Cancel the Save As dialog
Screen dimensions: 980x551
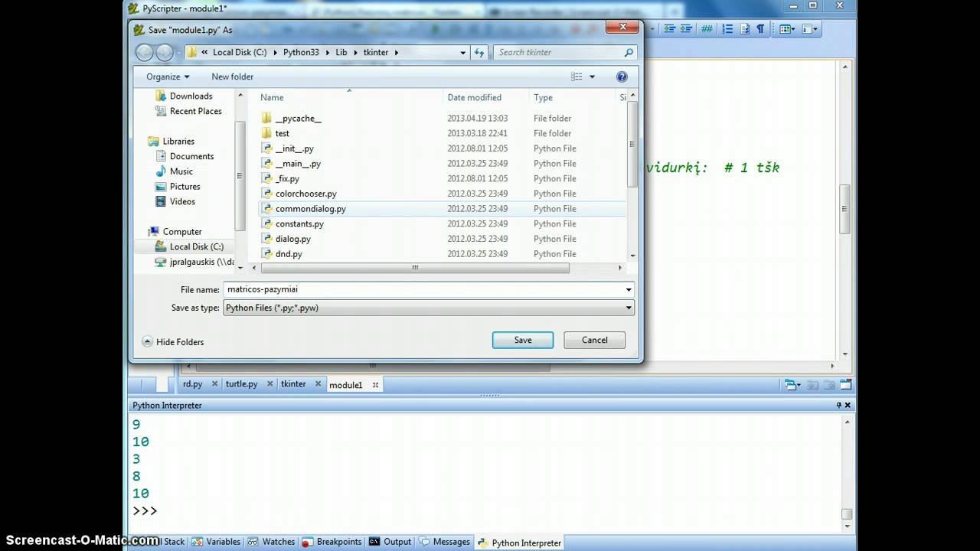click(x=594, y=340)
